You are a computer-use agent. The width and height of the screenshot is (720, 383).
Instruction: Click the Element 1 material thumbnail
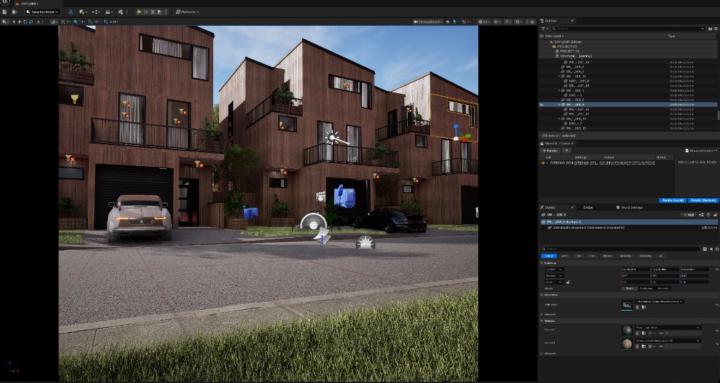(627, 344)
